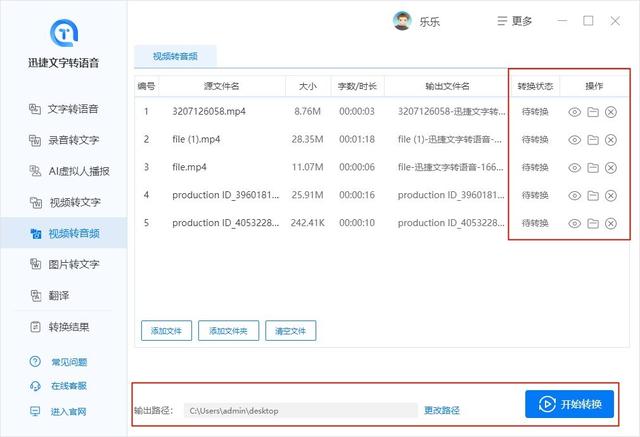Remove 3207126058.mp4 from the list
The image size is (640, 437).
tap(611, 112)
